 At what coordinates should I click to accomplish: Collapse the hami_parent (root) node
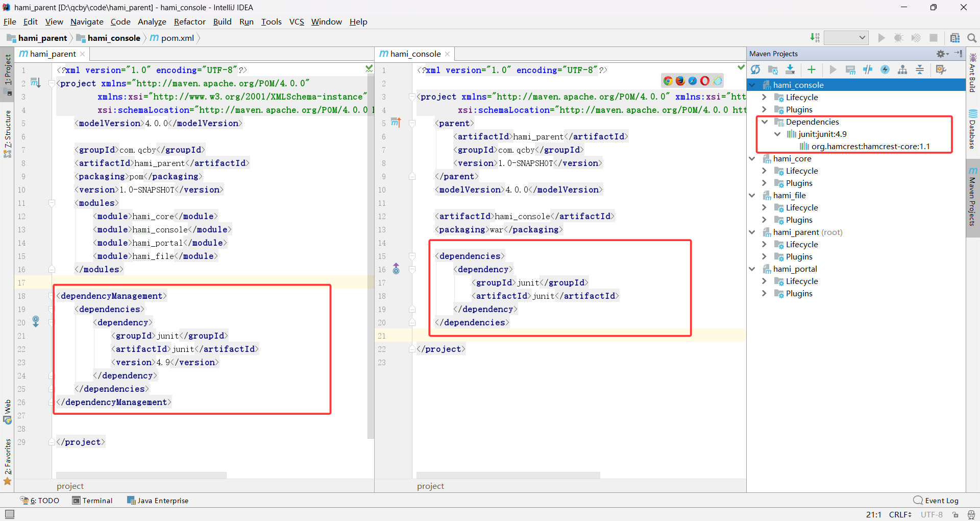pyautogui.click(x=752, y=232)
